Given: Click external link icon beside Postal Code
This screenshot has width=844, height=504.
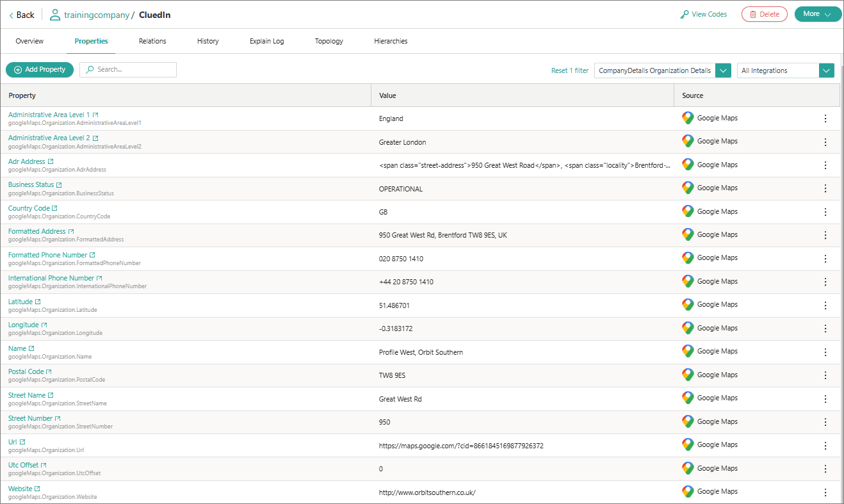Looking at the screenshot, I should 49,371.
